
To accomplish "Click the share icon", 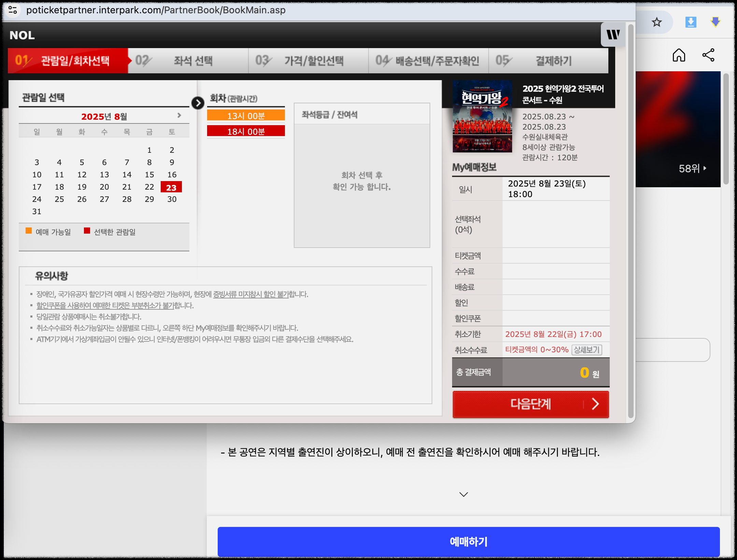I will pyautogui.click(x=708, y=55).
